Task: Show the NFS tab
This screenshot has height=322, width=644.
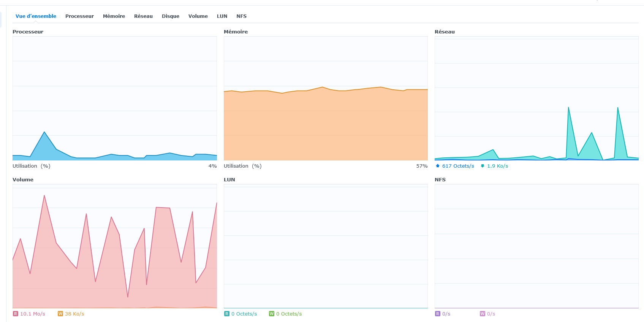Action: point(241,16)
